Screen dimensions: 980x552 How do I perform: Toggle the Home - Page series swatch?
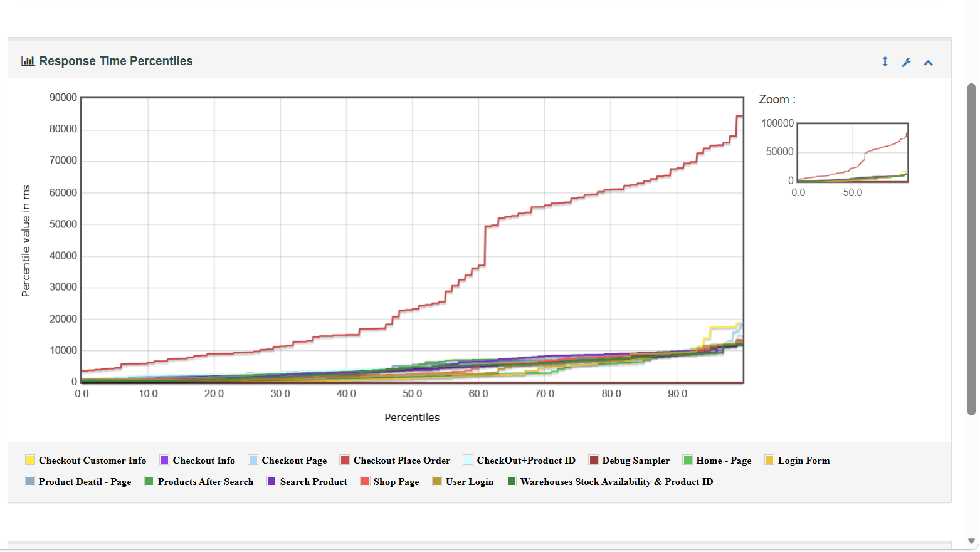[x=688, y=460]
